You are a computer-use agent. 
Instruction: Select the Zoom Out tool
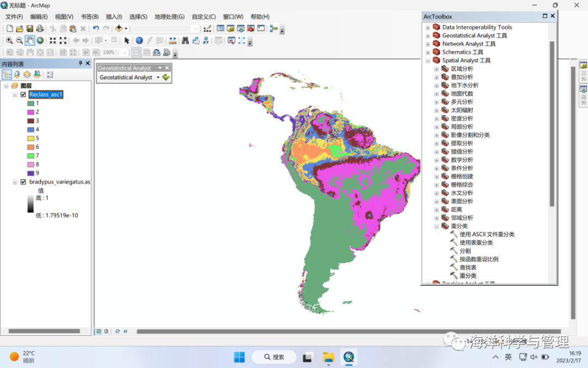19,40
